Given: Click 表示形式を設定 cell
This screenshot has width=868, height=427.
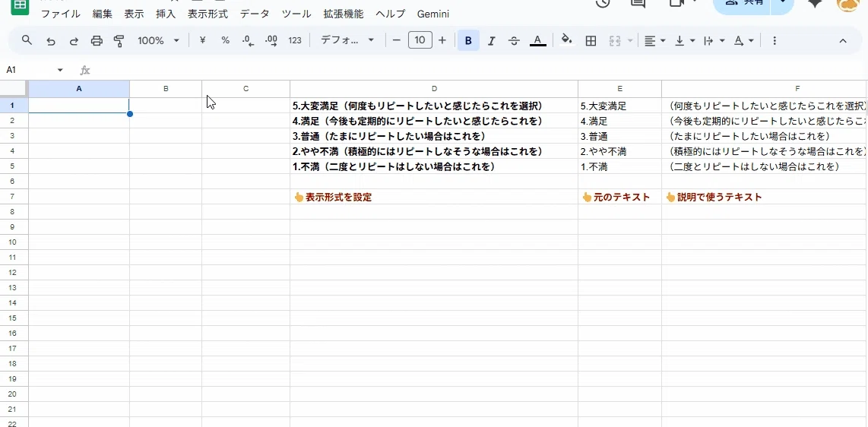Looking at the screenshot, I should 434,197.
